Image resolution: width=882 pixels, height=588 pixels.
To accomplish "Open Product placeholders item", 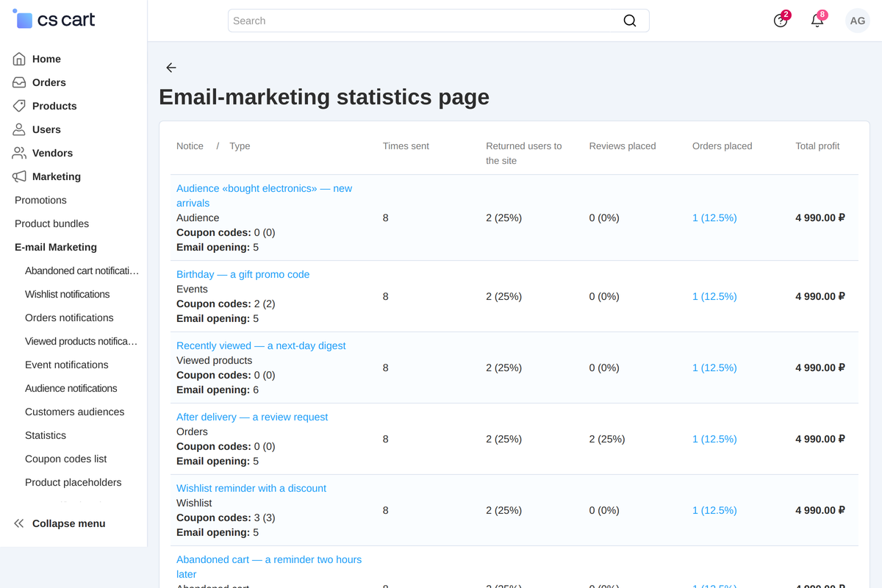I will click(73, 482).
